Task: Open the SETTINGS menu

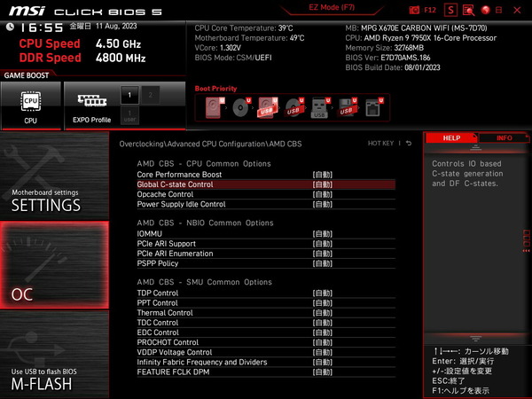Action: [54, 176]
